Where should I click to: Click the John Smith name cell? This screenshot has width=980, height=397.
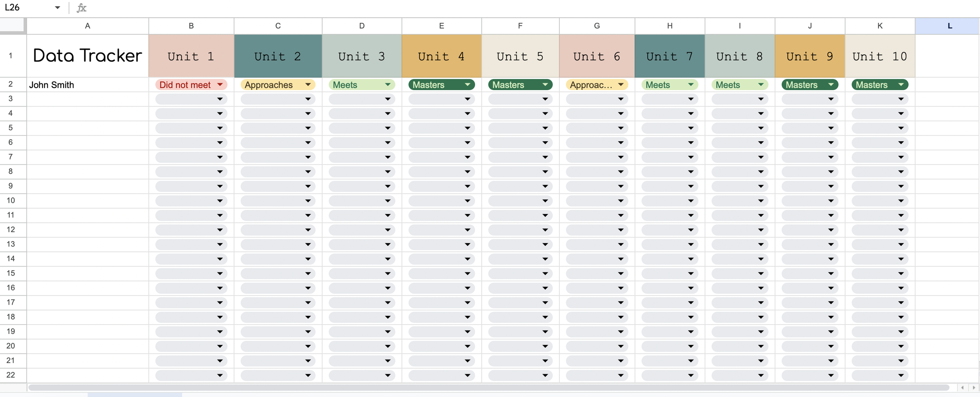click(x=88, y=85)
